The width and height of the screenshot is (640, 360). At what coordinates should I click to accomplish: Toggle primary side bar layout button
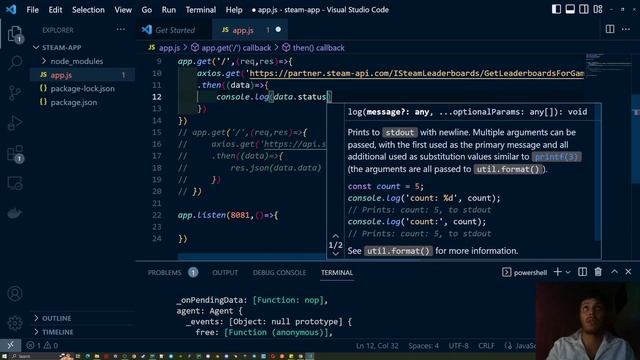556,9
